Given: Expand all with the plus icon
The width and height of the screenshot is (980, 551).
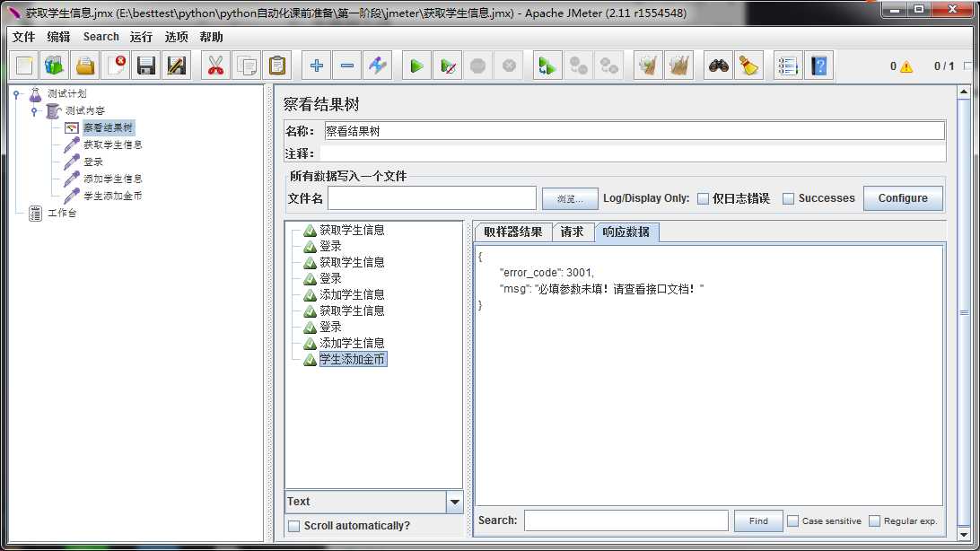Looking at the screenshot, I should 316,66.
